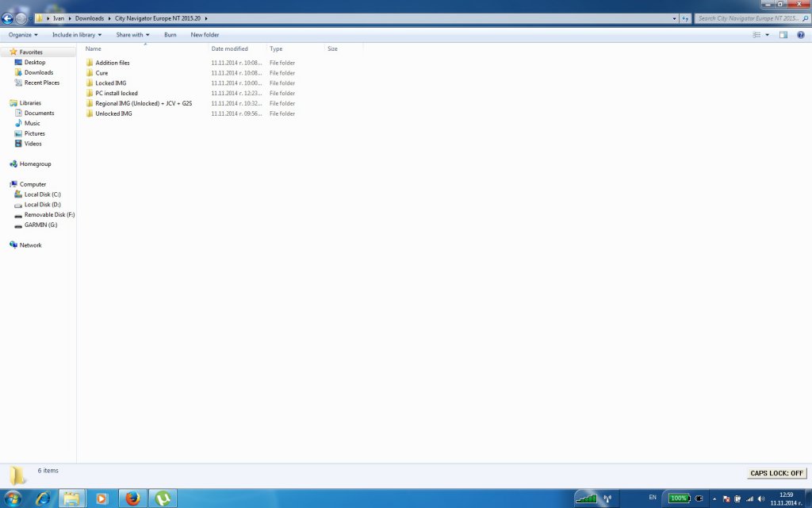
Task: Open the recent pages dropdown arrow
Action: pyautogui.click(x=30, y=19)
